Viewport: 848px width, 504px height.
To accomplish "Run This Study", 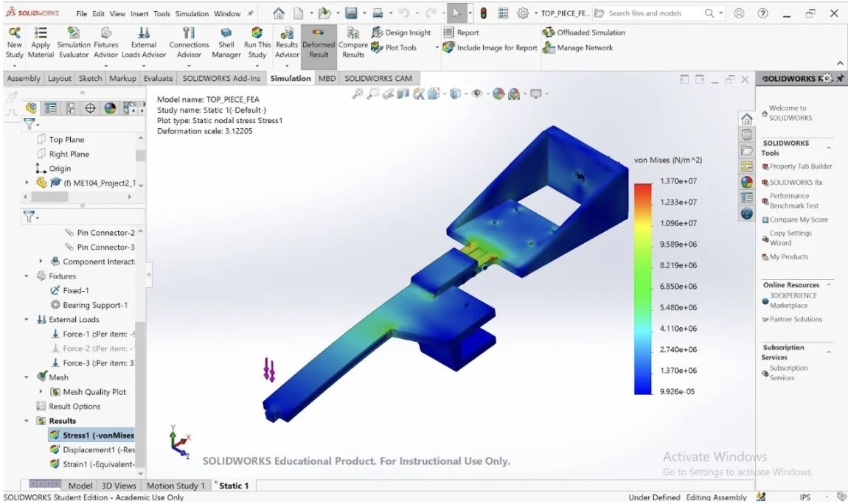I will [x=257, y=43].
